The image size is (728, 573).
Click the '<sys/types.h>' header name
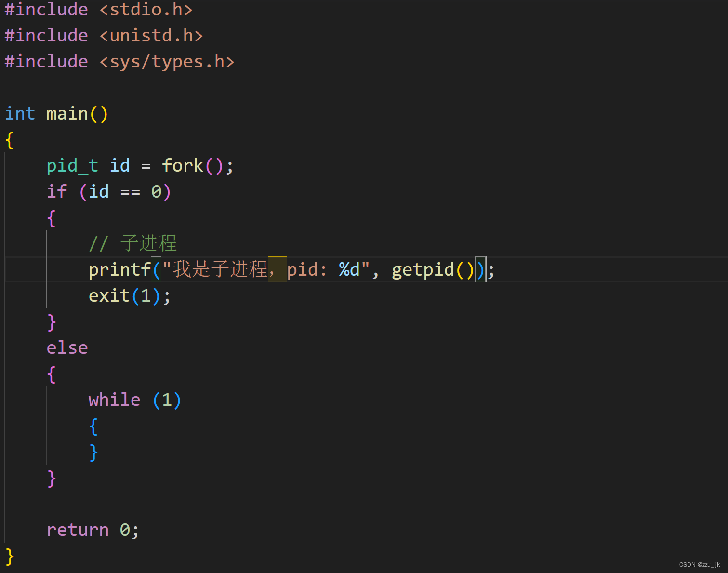tap(167, 62)
